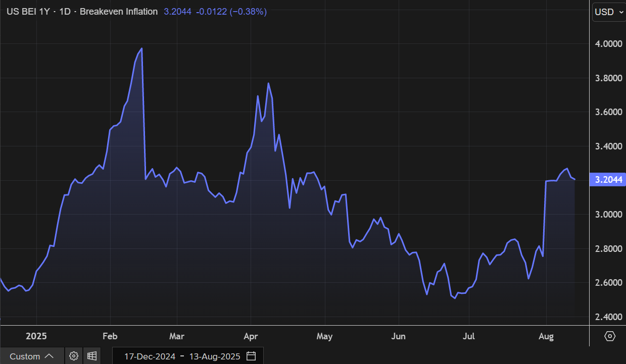Click the US BEI 1Y symbol title
This screenshot has width=626, height=364.
27,11
